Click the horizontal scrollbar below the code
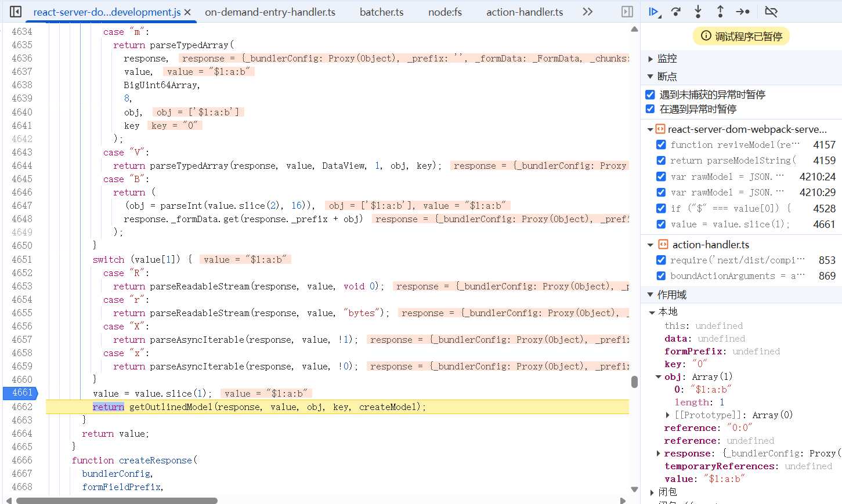Image resolution: width=842 pixels, height=504 pixels. point(116,501)
